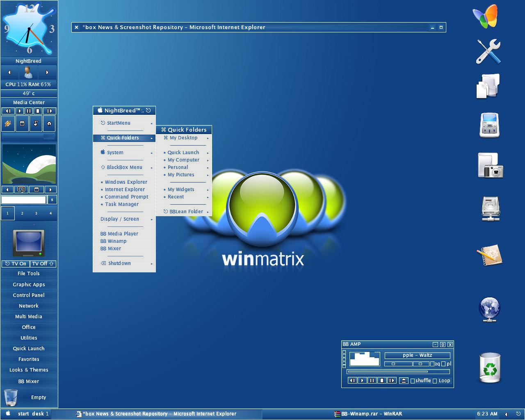This screenshot has height=420, width=525.
Task: Click the eject button in BB AMP
Action: click(404, 380)
